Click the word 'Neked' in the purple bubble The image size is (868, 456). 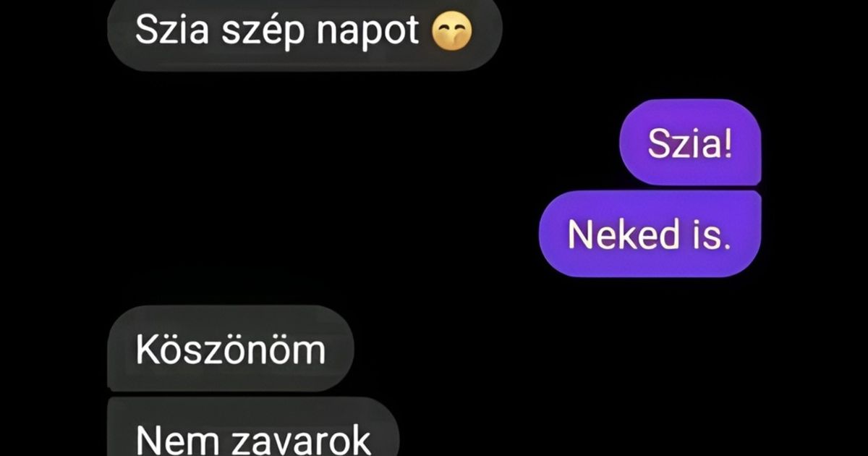[x=616, y=234]
